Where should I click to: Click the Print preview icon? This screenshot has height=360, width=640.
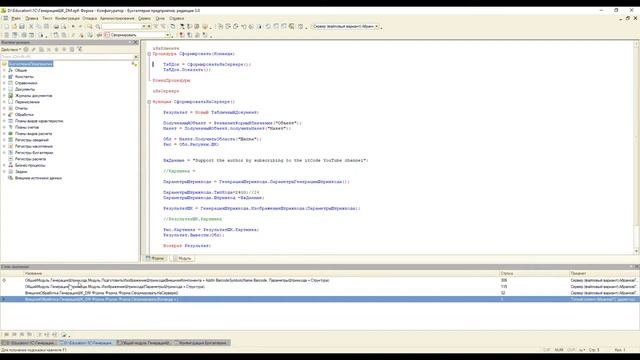[x=64, y=27]
